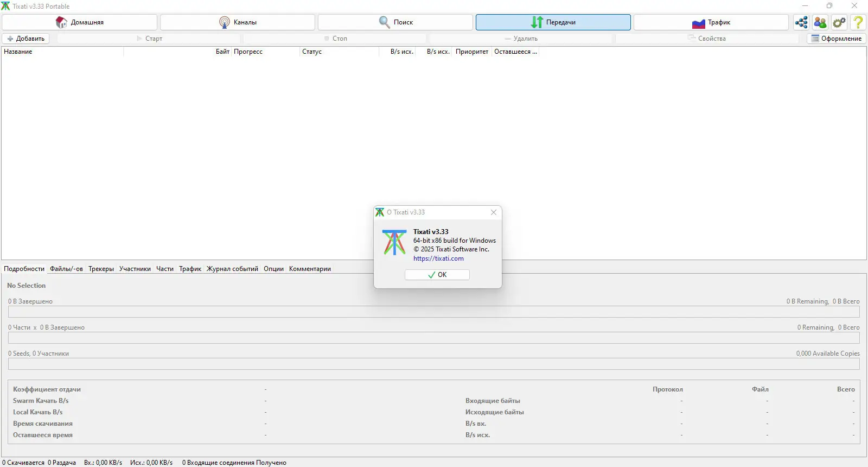Viewport: 868px width, 467px height.
Task: Click the Исходящие байты label
Action: 495,412
